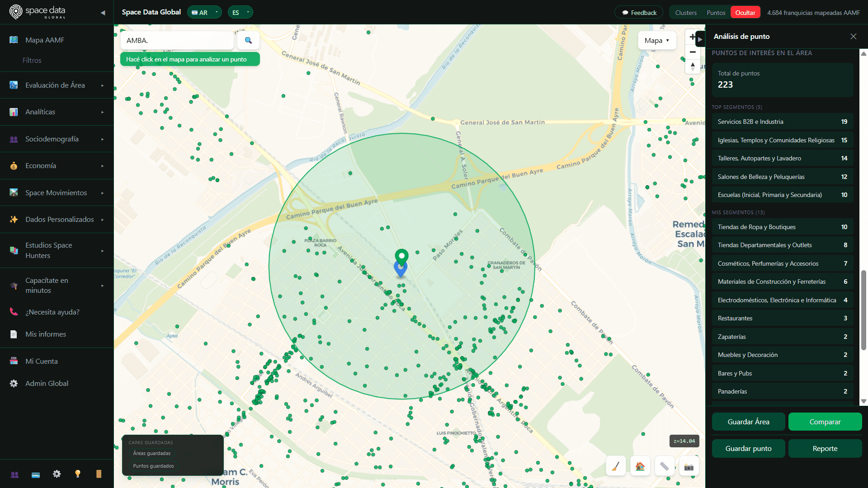Image resolution: width=868 pixels, height=488 pixels.
Task: Select the Ocultar display option
Action: tap(745, 13)
